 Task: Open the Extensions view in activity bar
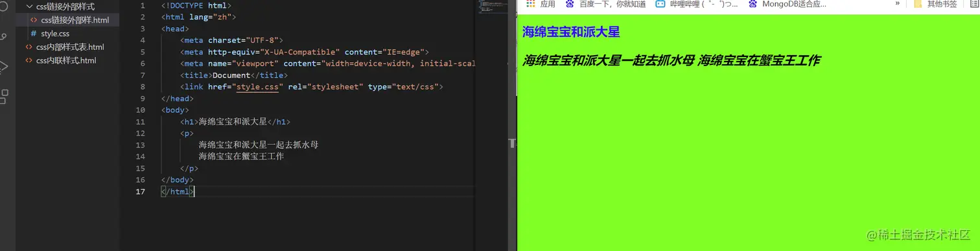pos(4,97)
